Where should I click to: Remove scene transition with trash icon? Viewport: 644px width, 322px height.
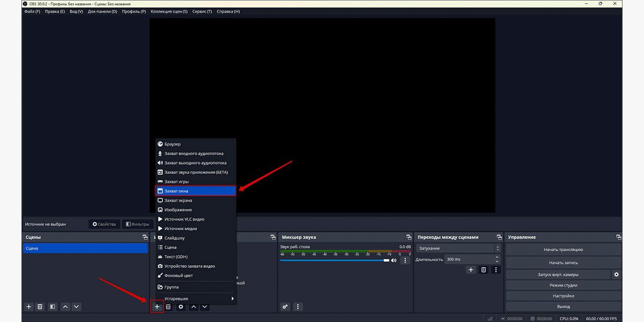pos(484,270)
